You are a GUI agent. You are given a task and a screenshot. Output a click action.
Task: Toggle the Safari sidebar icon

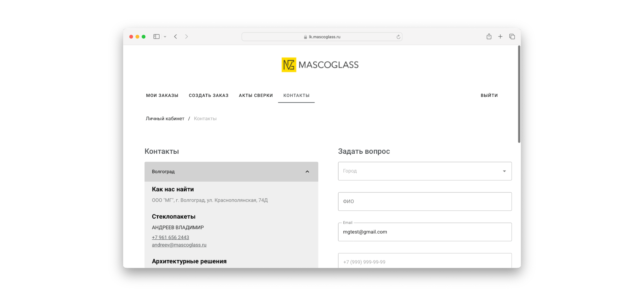(156, 37)
